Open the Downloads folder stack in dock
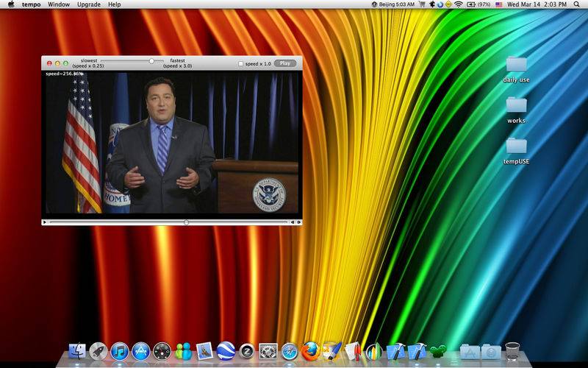 491,352
